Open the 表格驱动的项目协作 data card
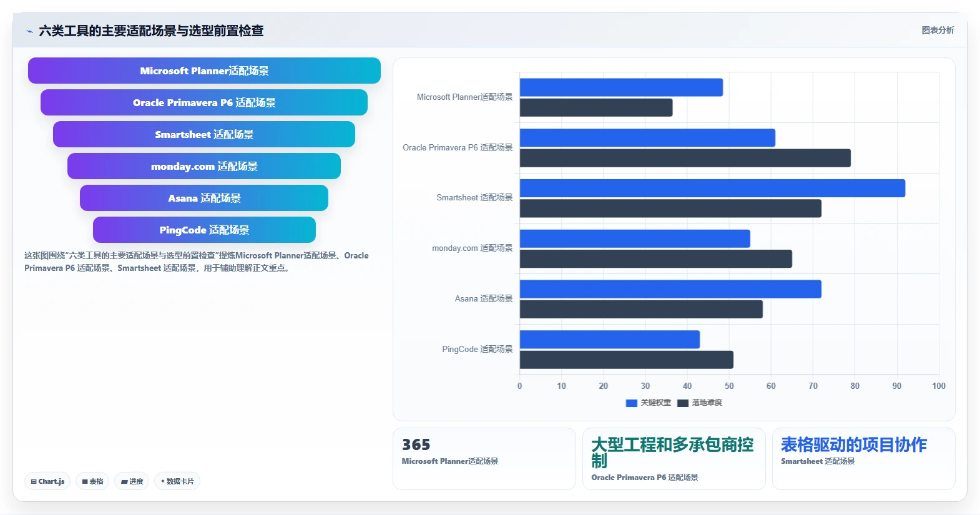The width and height of the screenshot is (980, 515). (863, 459)
